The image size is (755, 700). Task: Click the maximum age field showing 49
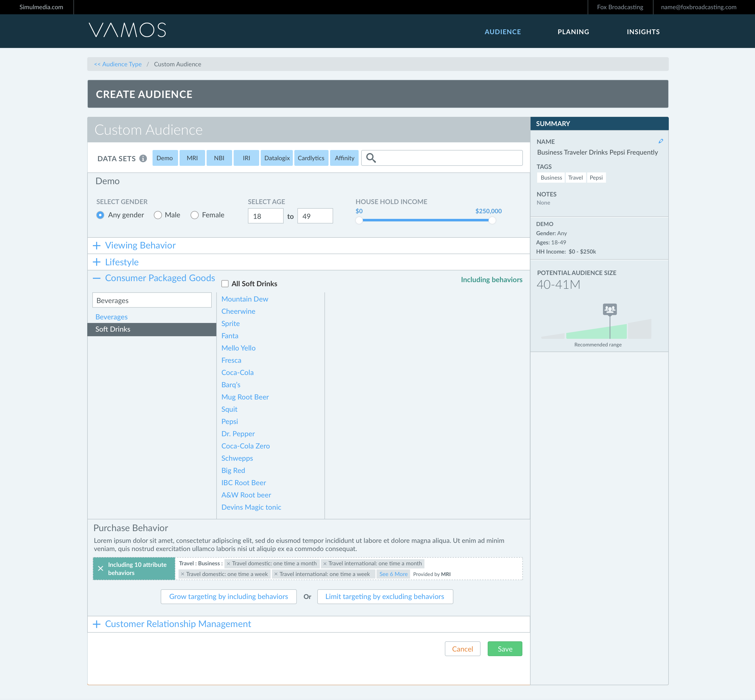(315, 216)
